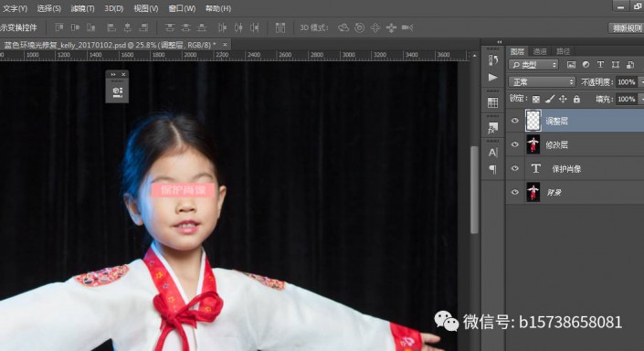Toggle the adjustment layer filter icon

(x=586, y=65)
